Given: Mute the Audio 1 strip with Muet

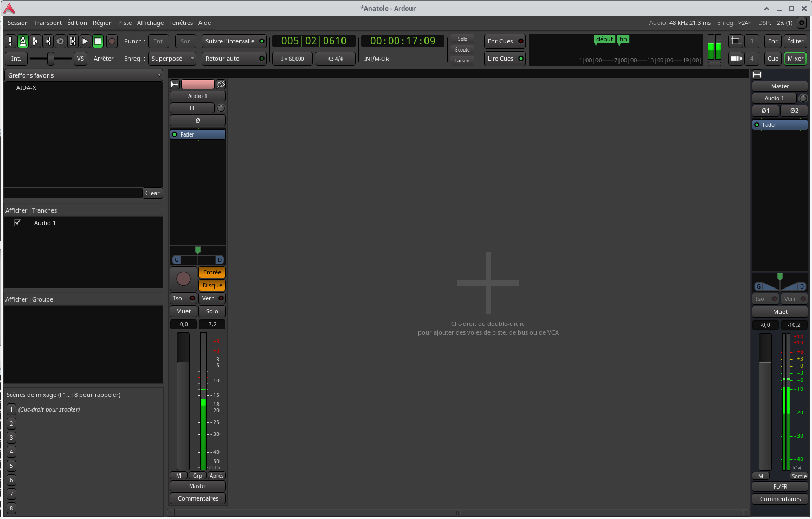Looking at the screenshot, I should click(183, 311).
